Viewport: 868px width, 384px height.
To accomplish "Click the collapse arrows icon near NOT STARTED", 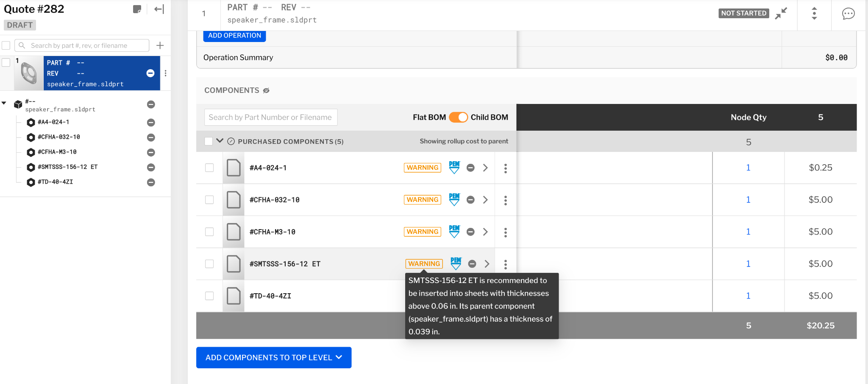I will tap(781, 13).
